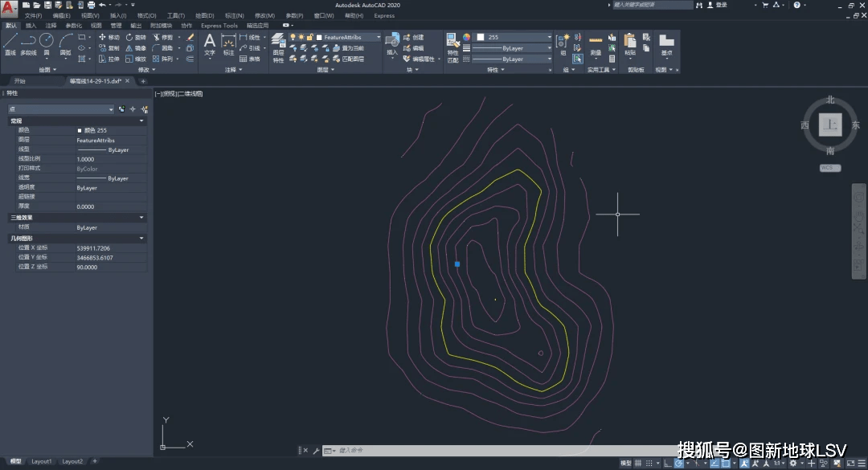Select the Dimension (标注) tool
Viewport: 868px width, 470px height.
[228, 44]
